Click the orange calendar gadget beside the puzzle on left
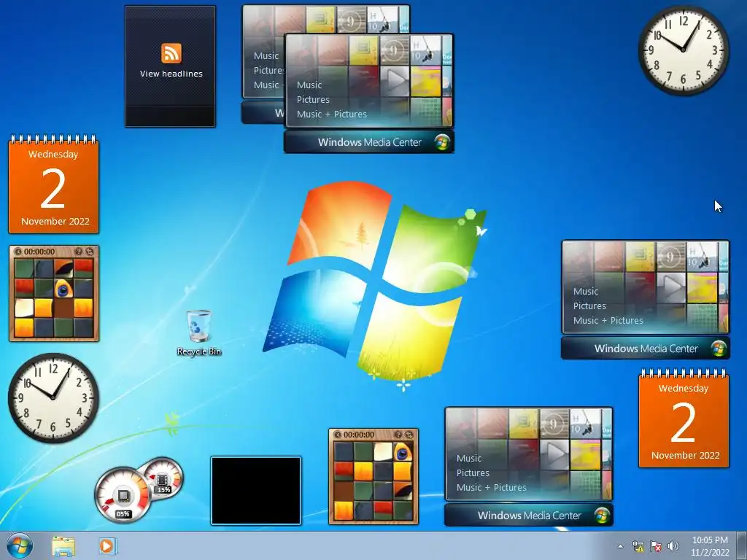Viewport: 747px width, 560px height. tap(53, 184)
